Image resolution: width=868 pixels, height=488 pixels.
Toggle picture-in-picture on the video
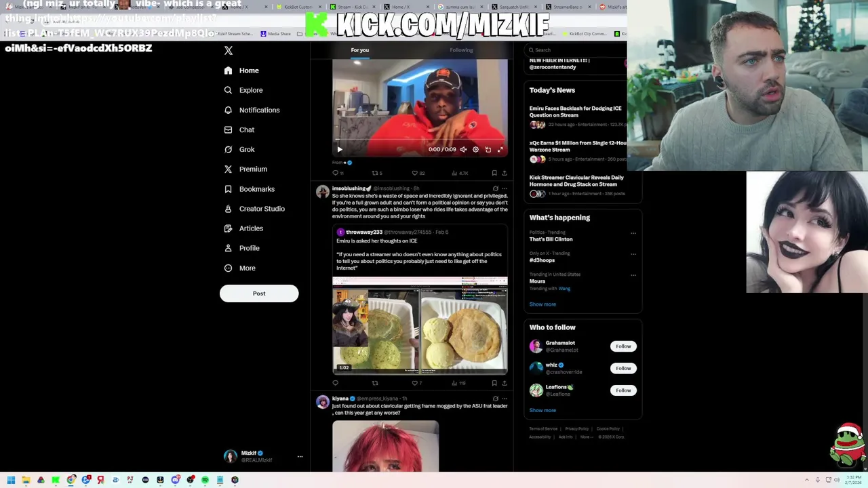click(488, 150)
